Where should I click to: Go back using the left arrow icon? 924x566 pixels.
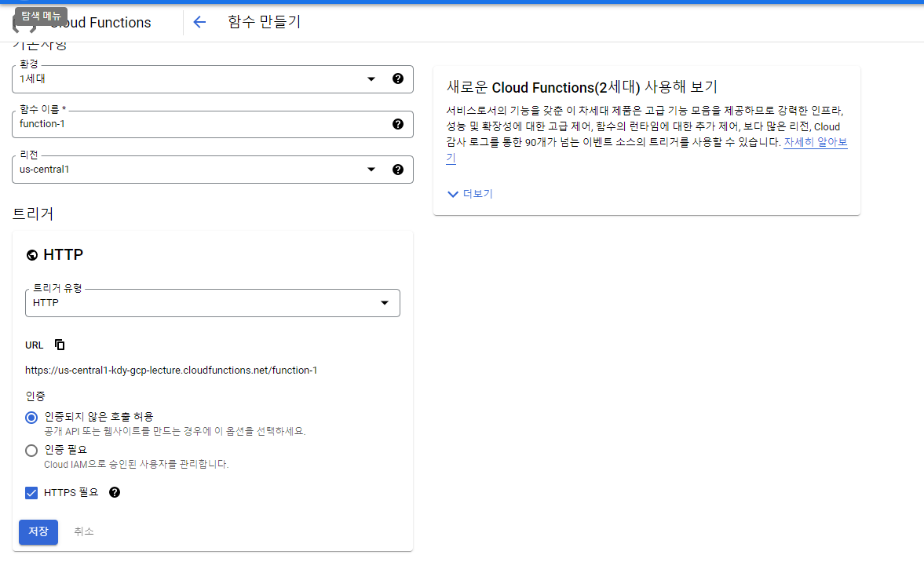[x=199, y=23]
